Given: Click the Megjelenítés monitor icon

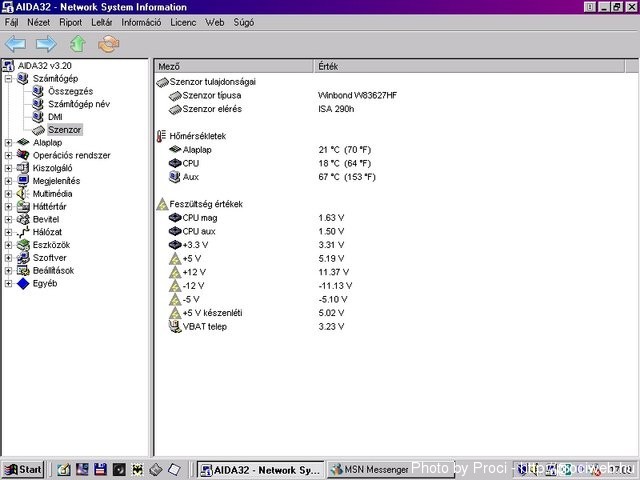Looking at the screenshot, I should [23, 181].
